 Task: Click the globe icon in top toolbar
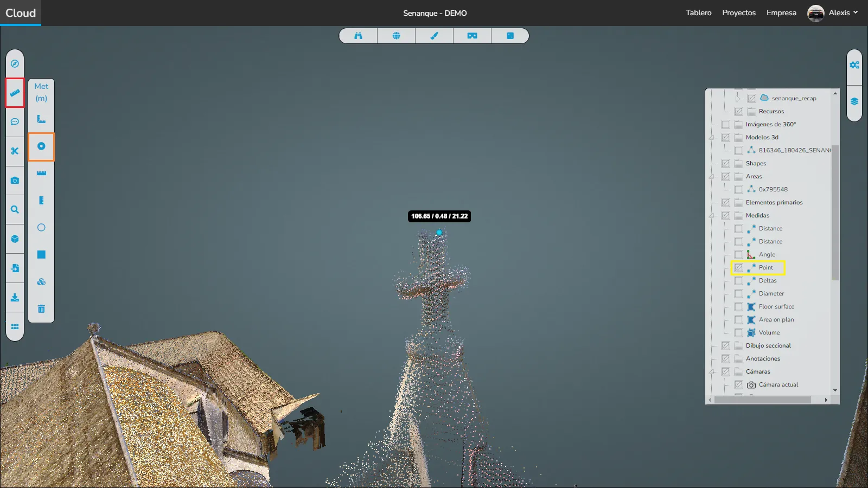[396, 36]
